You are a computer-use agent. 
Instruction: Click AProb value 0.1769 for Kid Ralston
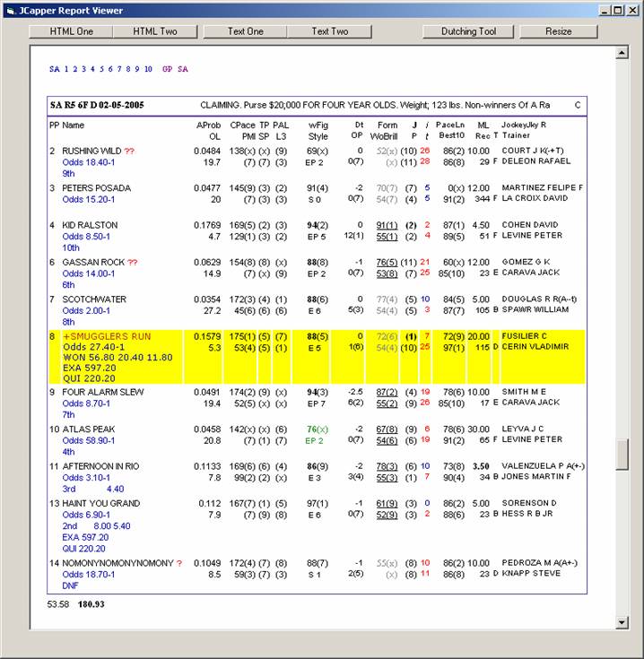[207, 225]
